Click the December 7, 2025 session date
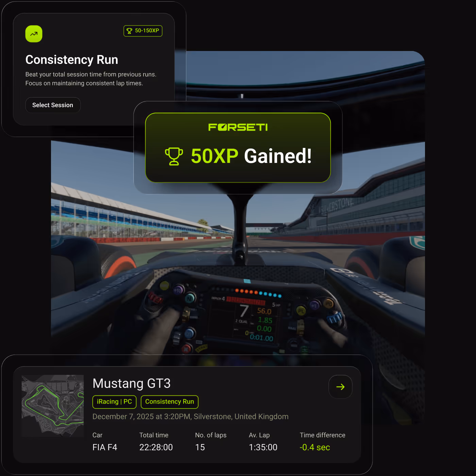Viewport: 476px width, 476px height. (190, 417)
